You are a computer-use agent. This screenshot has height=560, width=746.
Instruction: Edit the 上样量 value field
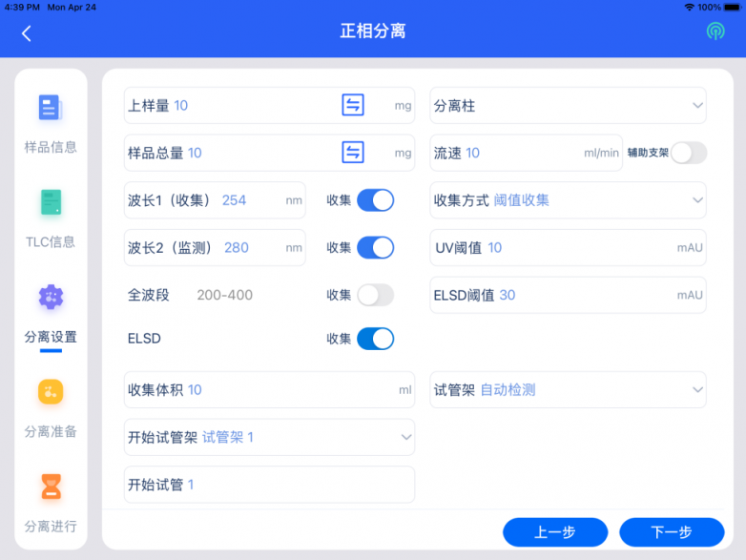269,105
